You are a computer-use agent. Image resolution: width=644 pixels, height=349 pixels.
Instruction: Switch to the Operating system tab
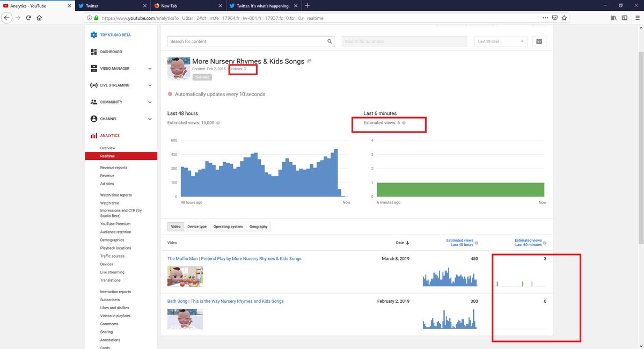click(x=228, y=227)
